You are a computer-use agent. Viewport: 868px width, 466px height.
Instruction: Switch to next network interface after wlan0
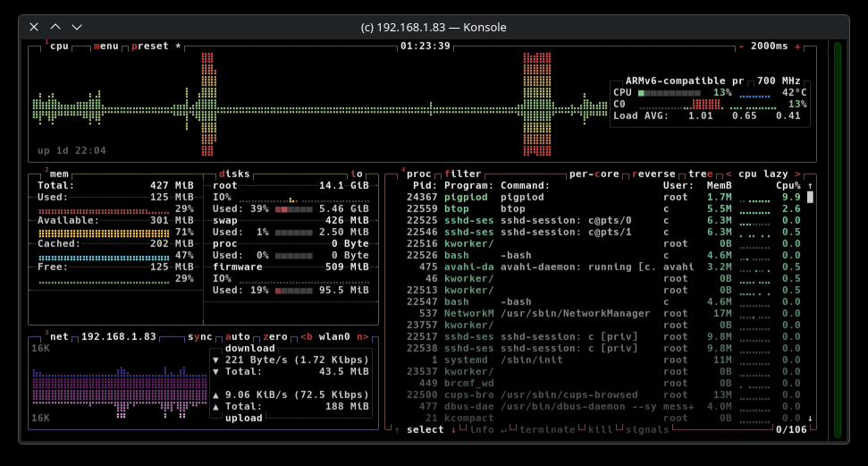pos(363,337)
